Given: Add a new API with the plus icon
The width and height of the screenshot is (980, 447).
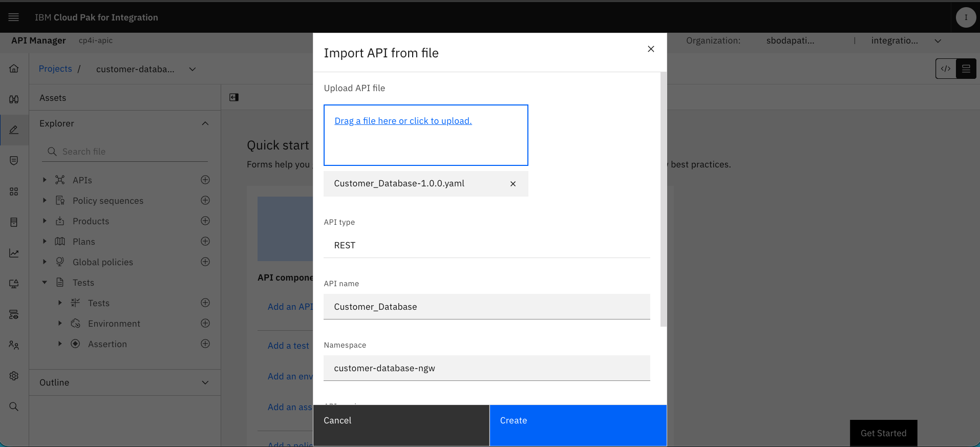Looking at the screenshot, I should click(205, 180).
